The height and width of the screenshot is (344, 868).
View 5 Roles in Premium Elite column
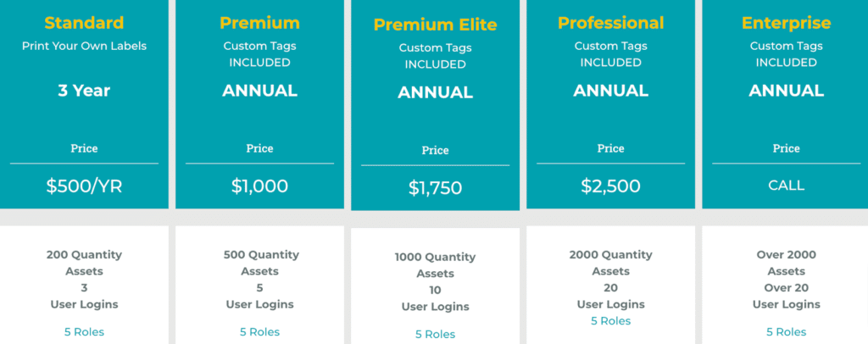pyautogui.click(x=435, y=334)
